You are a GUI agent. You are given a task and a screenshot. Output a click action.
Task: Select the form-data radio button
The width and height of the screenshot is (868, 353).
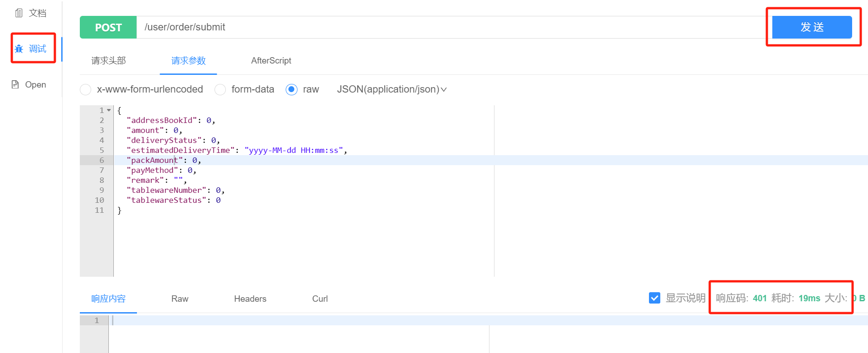point(220,89)
